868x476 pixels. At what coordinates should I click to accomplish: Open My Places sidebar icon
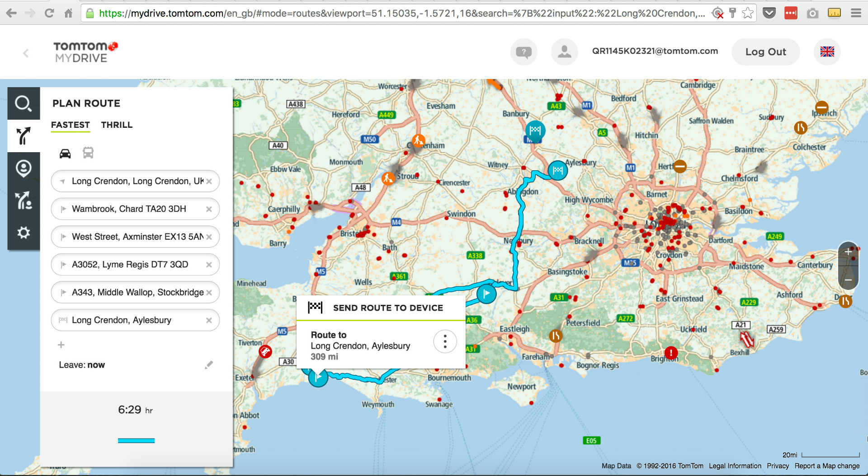[24, 168]
